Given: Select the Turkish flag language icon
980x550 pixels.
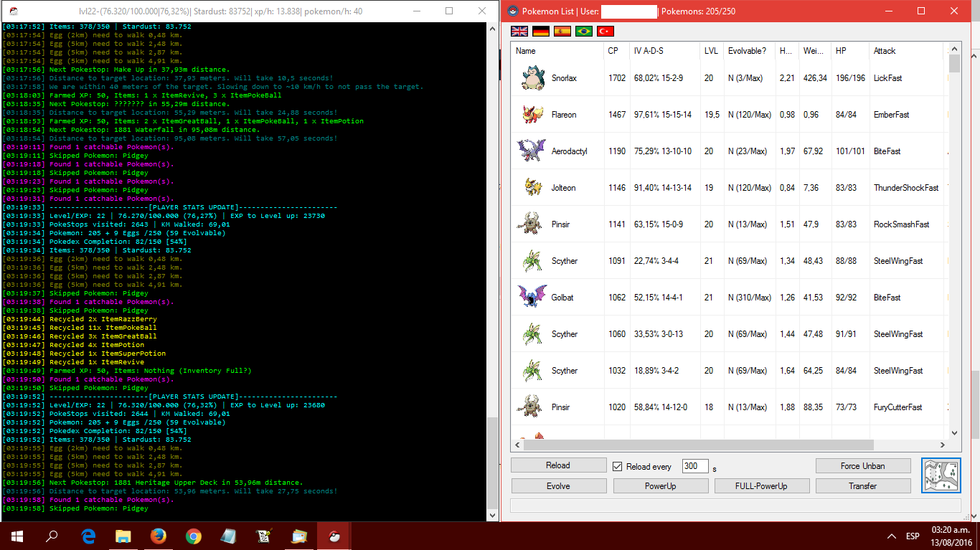Looking at the screenshot, I should point(606,32).
